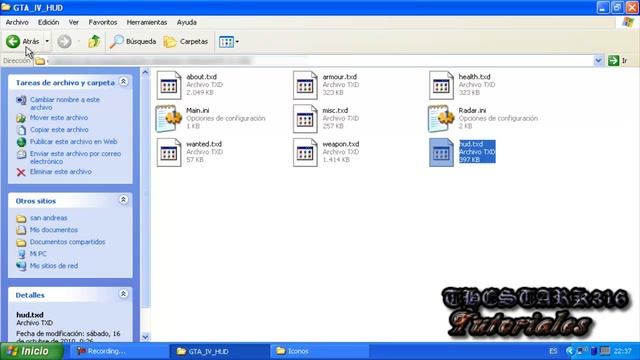The image size is (640, 360).
Task: Select the Radar.ini settings file icon
Action: tap(441, 118)
